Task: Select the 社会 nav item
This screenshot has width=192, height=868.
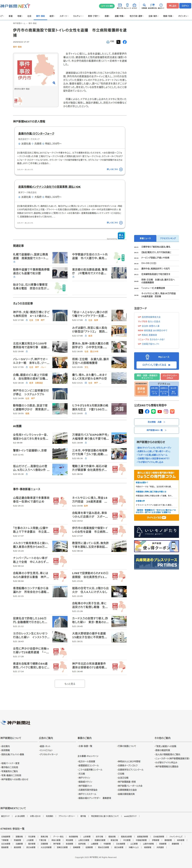Action: point(29,16)
